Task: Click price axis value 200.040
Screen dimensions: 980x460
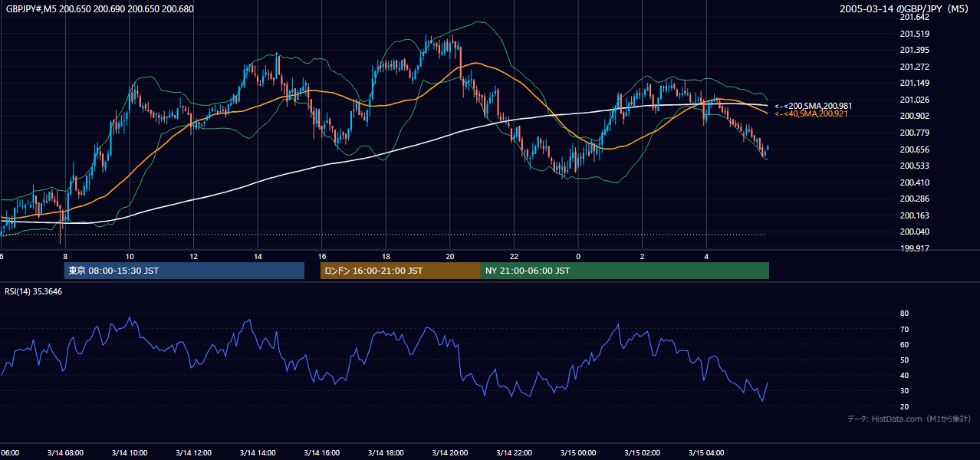Action: (915, 232)
